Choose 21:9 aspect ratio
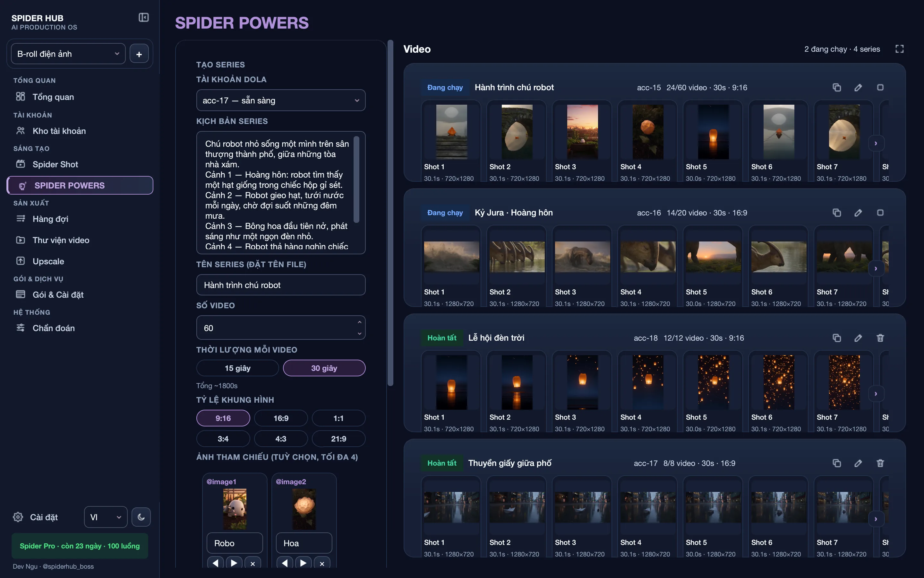The width and height of the screenshot is (924, 578). [x=338, y=439]
